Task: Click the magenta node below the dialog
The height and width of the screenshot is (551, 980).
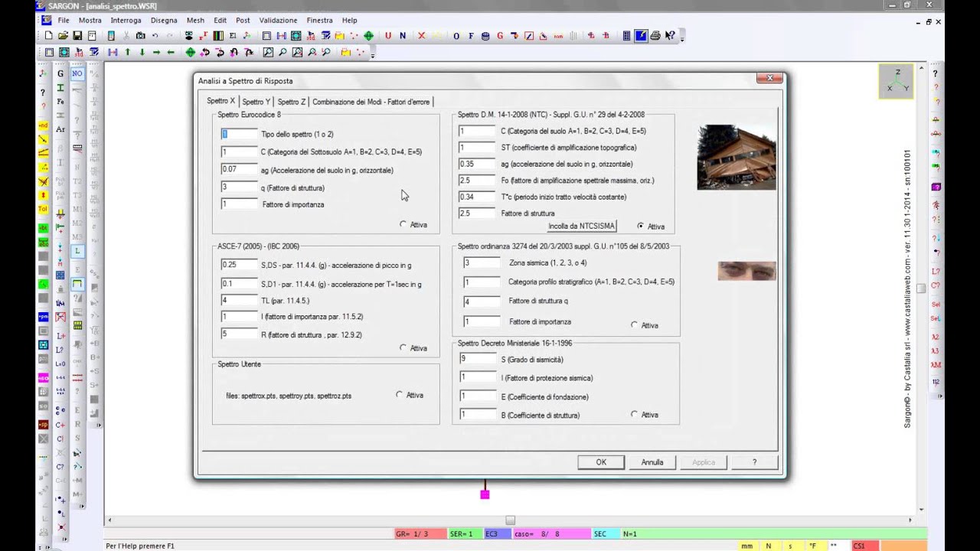Action: pos(485,494)
